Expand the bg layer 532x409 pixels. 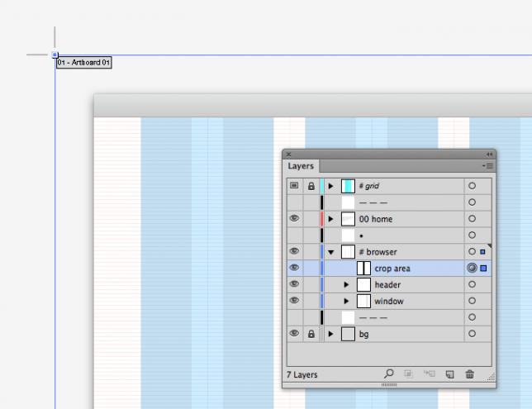(330, 334)
